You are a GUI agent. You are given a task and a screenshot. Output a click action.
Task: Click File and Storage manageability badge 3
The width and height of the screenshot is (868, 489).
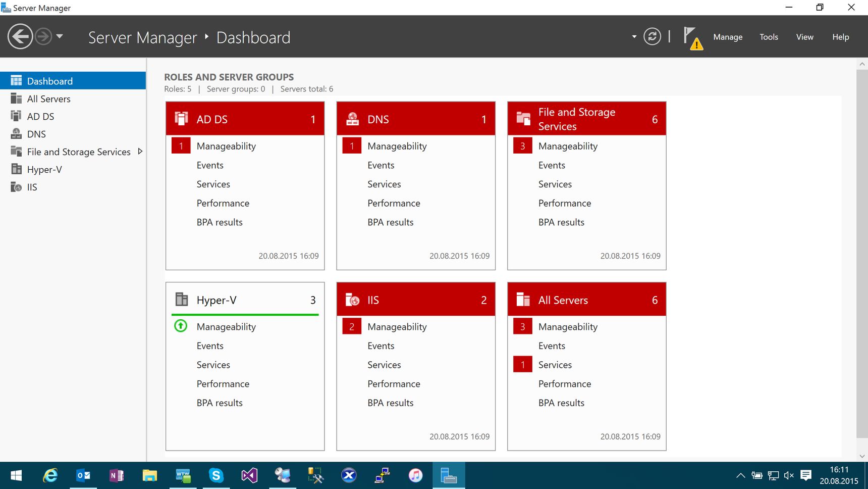click(x=522, y=145)
